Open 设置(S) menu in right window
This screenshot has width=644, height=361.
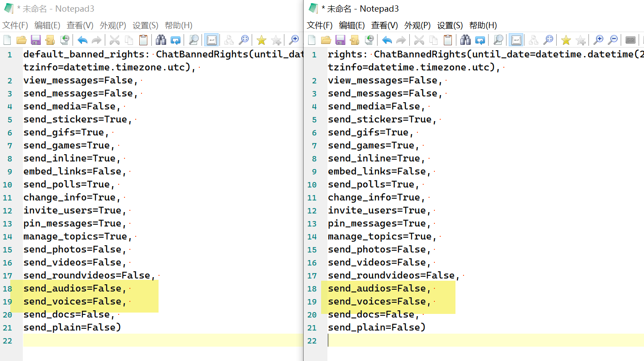[450, 26]
